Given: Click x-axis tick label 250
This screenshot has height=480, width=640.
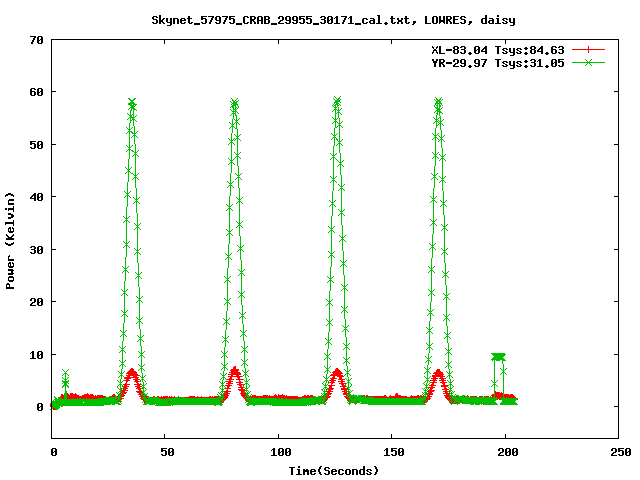Looking at the screenshot, I should tap(621, 452).
